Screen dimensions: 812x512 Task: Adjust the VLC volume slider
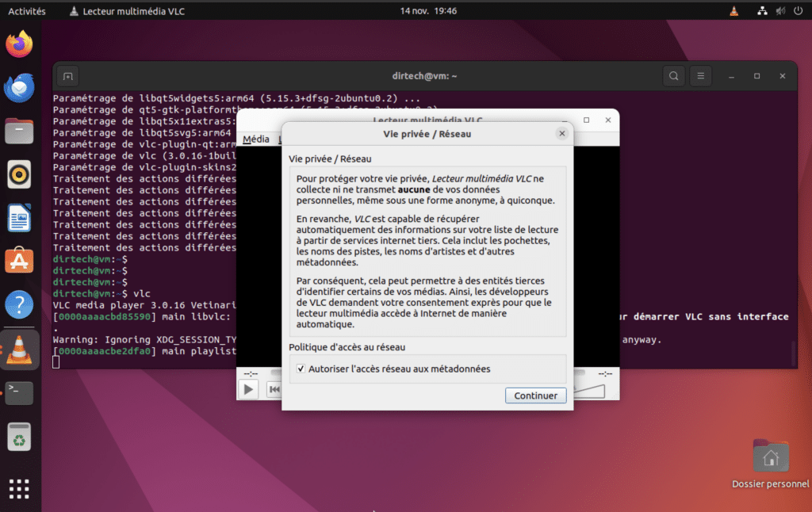point(590,392)
